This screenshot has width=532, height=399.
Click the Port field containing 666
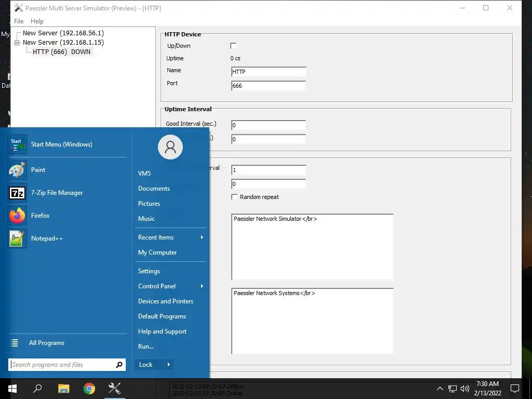269,86
